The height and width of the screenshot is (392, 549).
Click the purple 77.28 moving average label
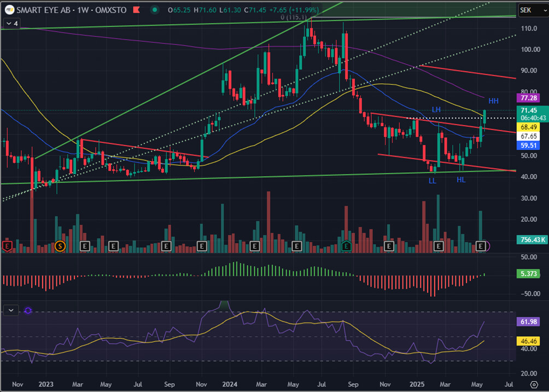click(x=530, y=98)
